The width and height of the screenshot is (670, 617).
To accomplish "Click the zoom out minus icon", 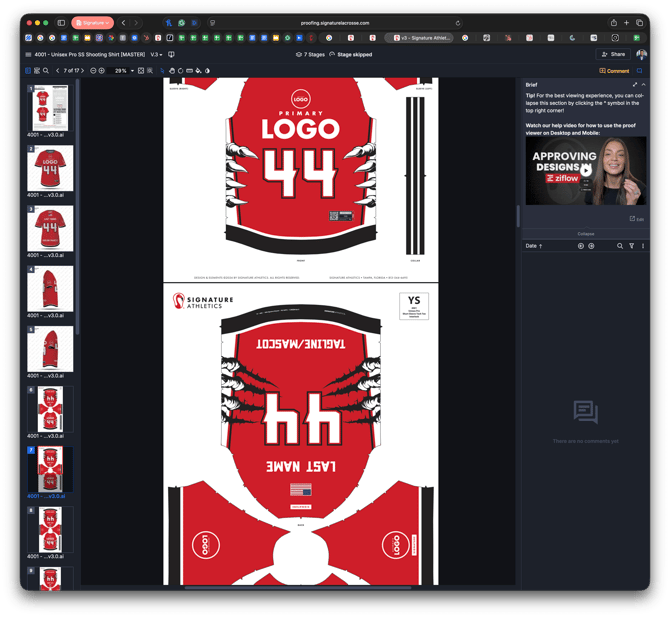I will (94, 71).
